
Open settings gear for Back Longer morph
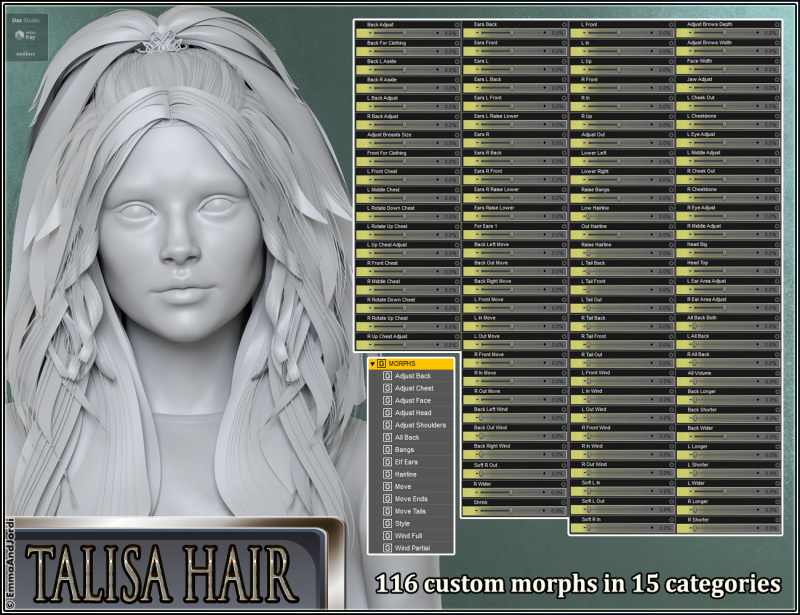(778, 391)
